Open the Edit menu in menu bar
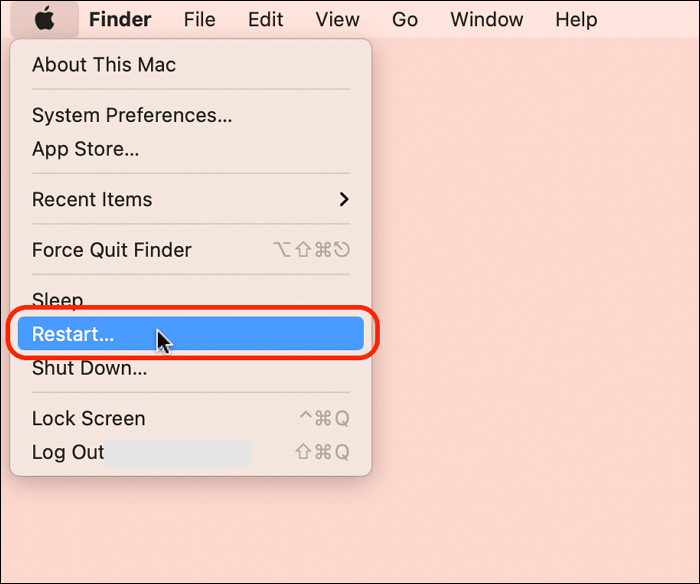 (265, 19)
